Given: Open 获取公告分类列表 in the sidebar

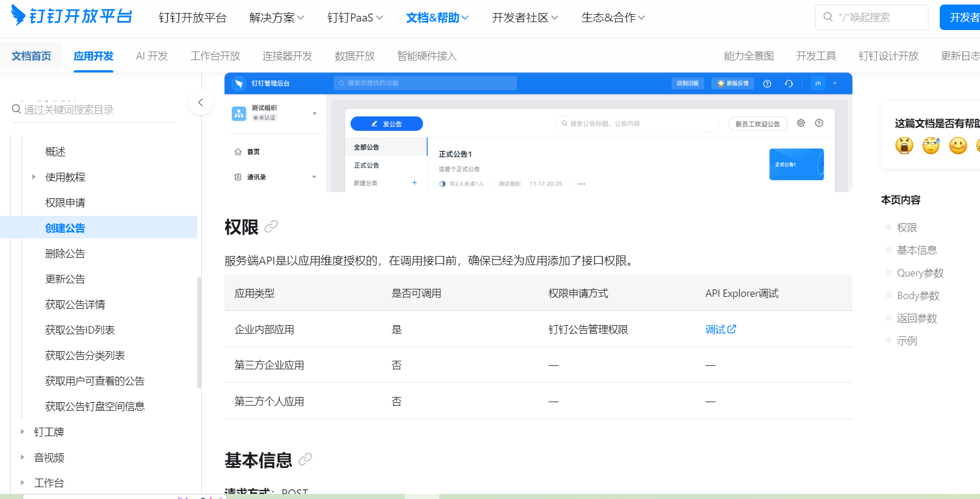Looking at the screenshot, I should point(85,355).
